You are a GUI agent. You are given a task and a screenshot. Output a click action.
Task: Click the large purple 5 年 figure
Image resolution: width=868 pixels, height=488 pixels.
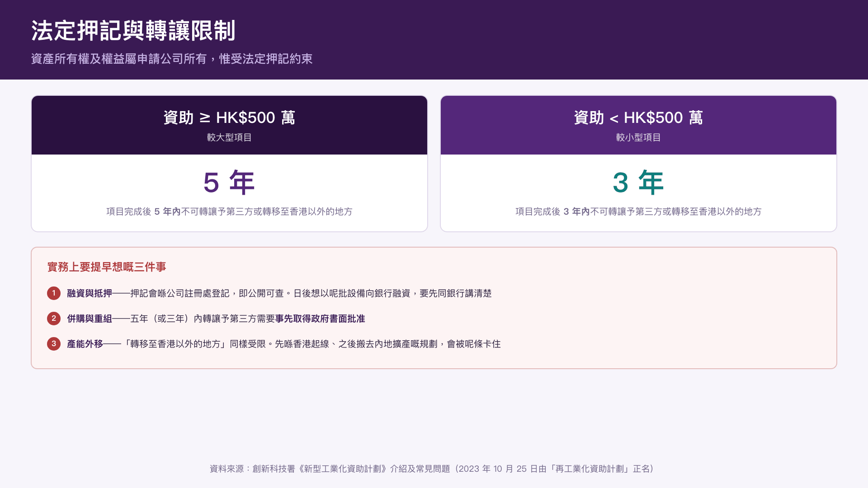229,183
